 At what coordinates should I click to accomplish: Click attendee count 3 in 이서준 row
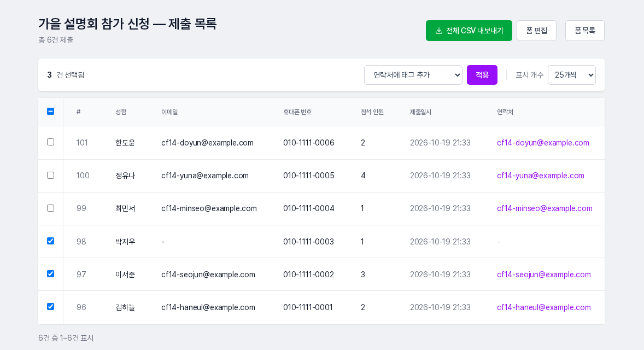coord(362,275)
